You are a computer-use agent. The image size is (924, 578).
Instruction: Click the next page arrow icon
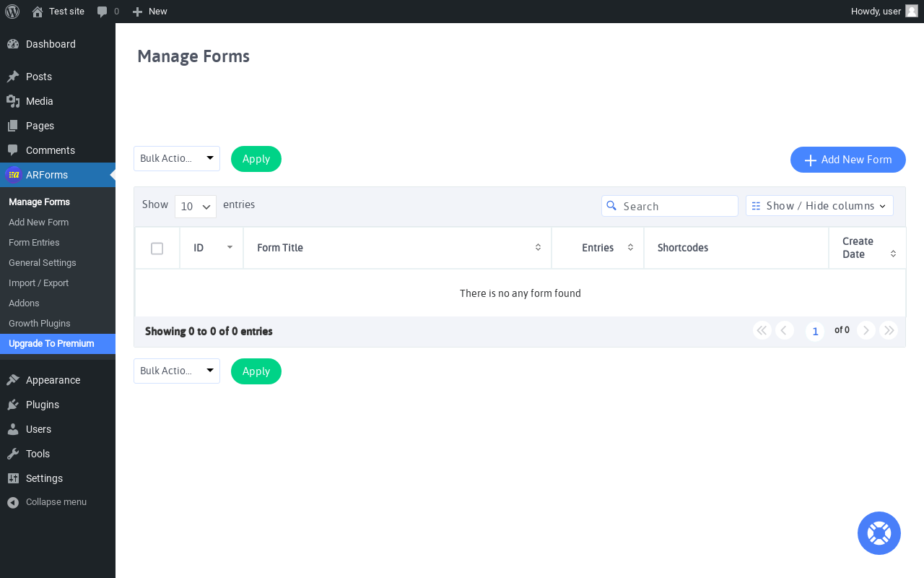coord(866,330)
